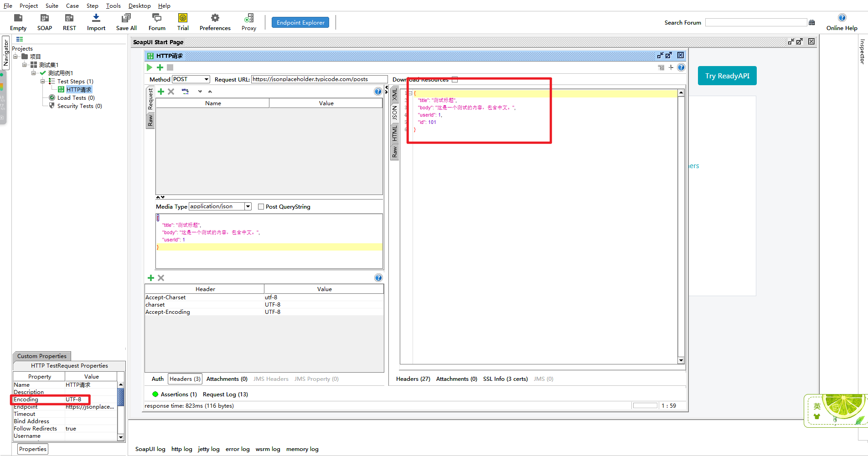Click the list icon at the Navigator top
This screenshot has width=868, height=456.
coord(20,40)
